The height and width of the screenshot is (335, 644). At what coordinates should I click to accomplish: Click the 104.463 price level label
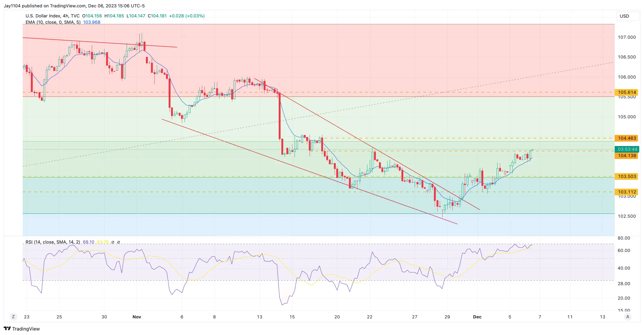pyautogui.click(x=626, y=138)
